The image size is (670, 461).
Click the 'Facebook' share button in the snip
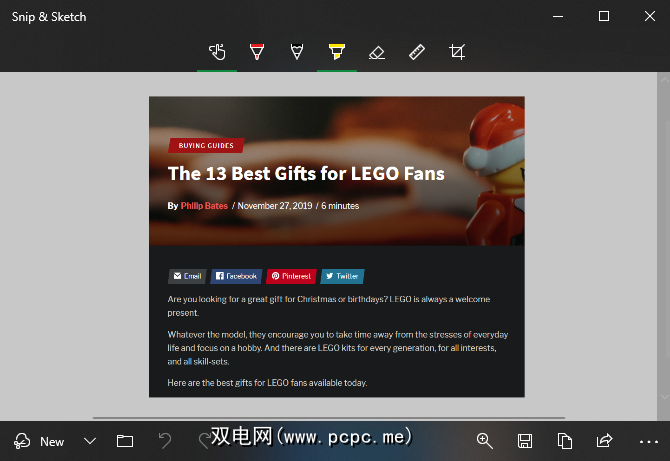(236, 276)
